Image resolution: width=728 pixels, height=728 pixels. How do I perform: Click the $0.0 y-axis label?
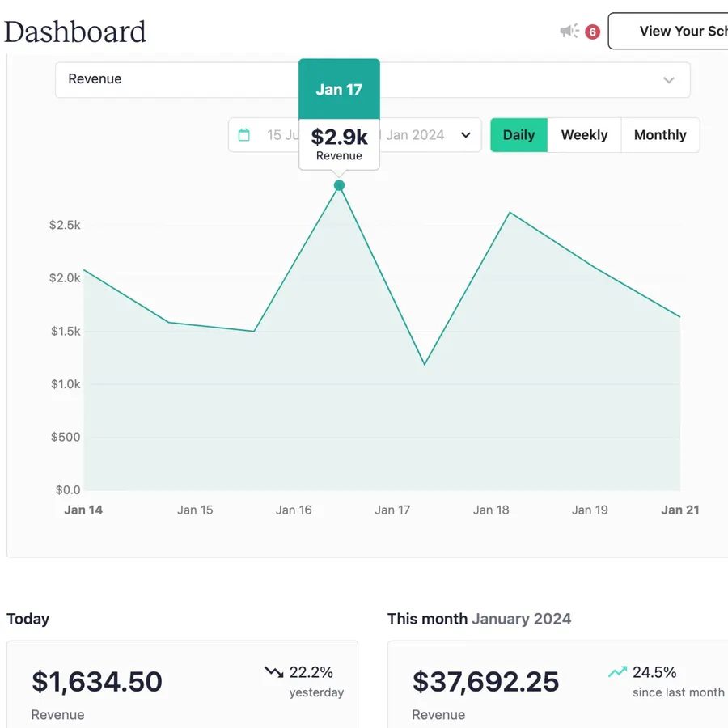coord(68,490)
